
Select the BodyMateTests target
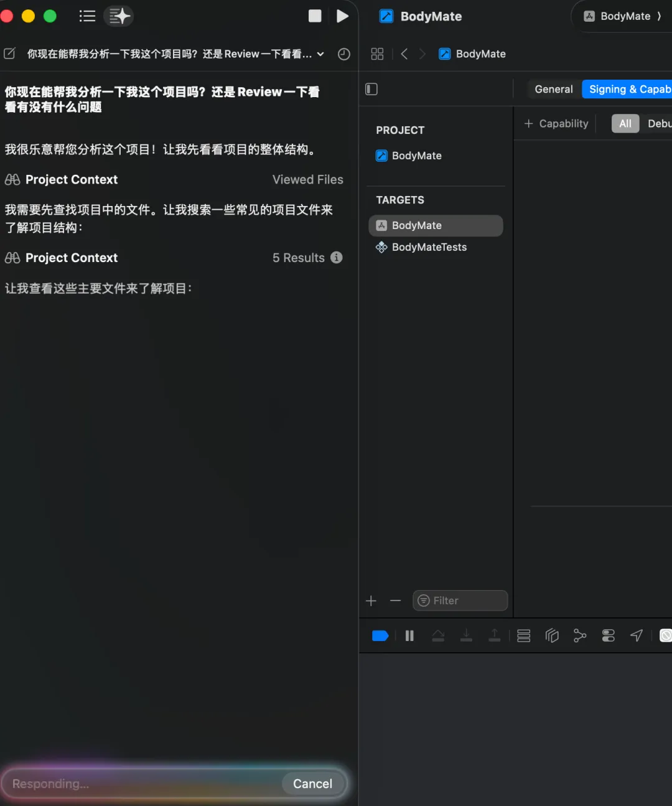421,247
